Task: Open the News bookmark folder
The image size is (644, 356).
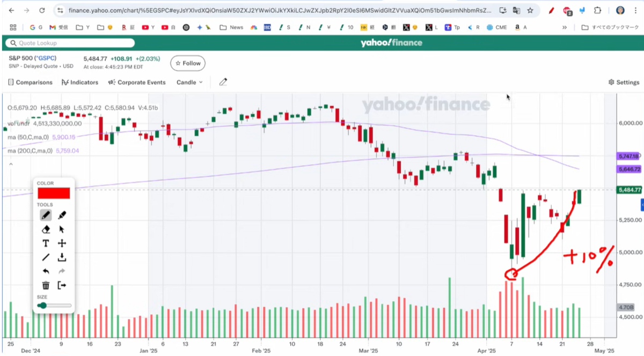Action: tap(231, 27)
